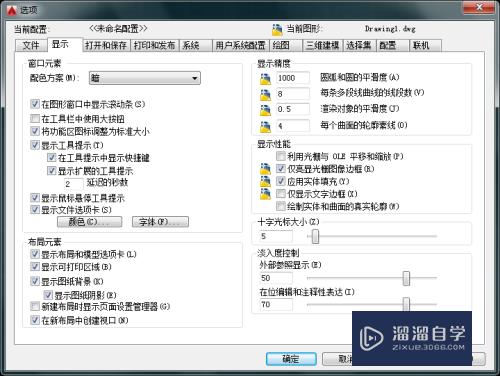The width and height of the screenshot is (500, 376).
Task: Click the 延迟的秒数 input field
Action: (x=73, y=184)
